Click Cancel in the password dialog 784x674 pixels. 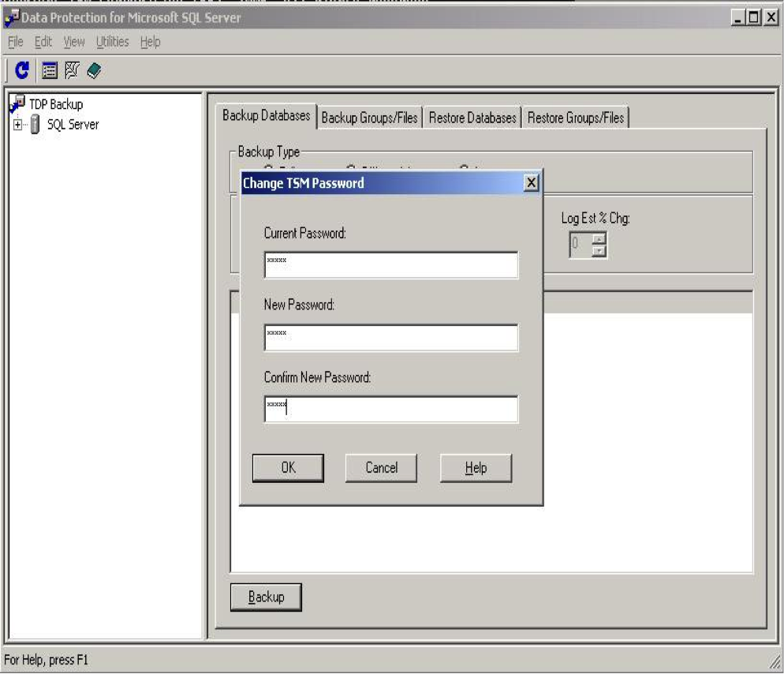(381, 468)
